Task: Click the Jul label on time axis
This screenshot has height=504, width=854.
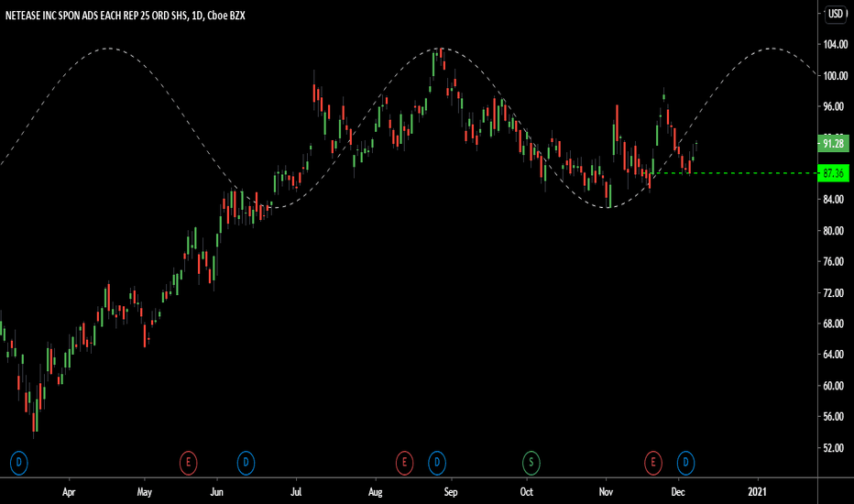Action: tap(296, 492)
